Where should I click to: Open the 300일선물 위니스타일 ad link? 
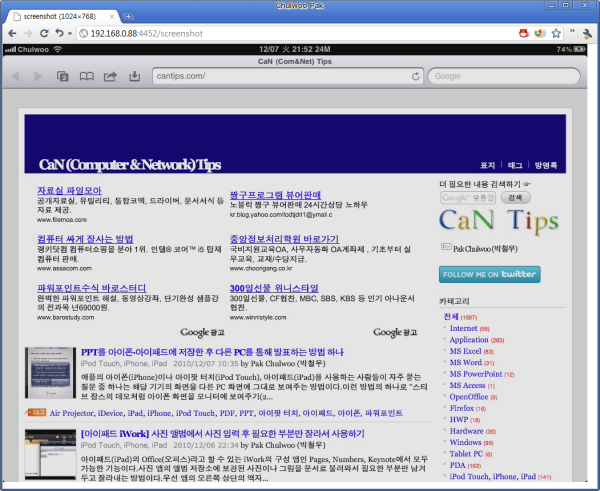click(274, 287)
